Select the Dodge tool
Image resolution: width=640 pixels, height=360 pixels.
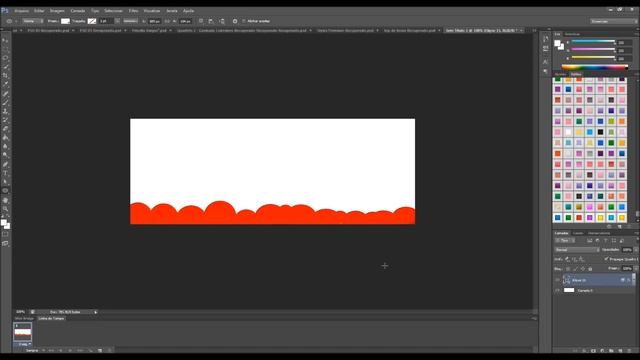pyautogui.click(x=5, y=155)
